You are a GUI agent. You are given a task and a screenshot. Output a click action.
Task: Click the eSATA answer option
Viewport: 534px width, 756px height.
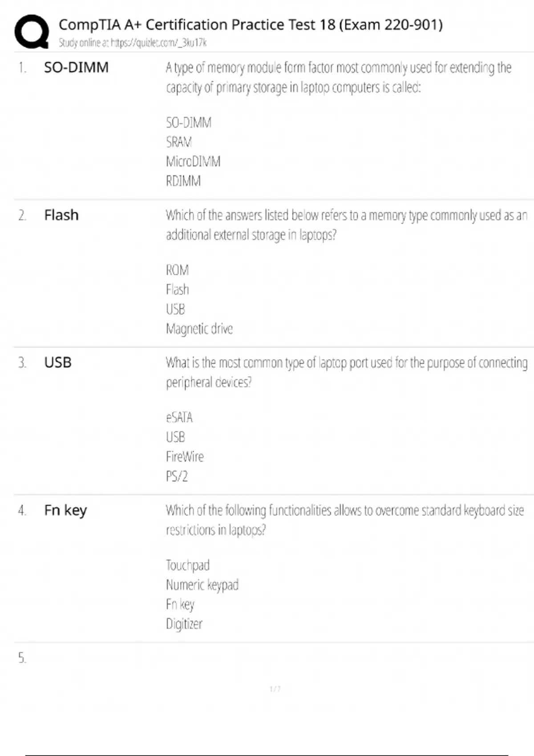tap(179, 418)
